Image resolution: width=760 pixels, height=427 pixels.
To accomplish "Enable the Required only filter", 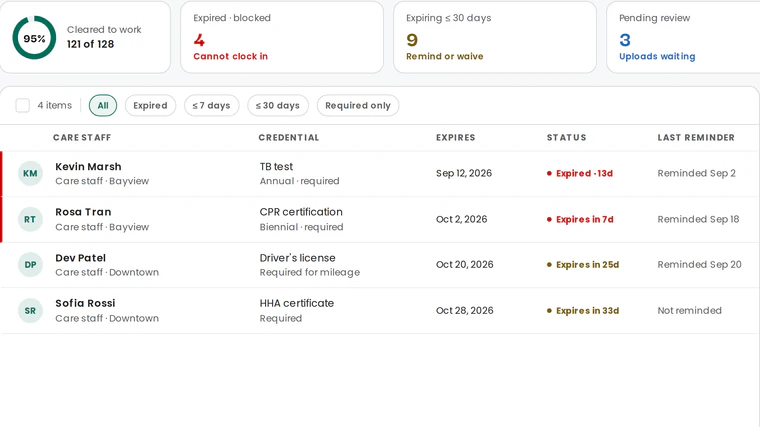I will 358,105.
